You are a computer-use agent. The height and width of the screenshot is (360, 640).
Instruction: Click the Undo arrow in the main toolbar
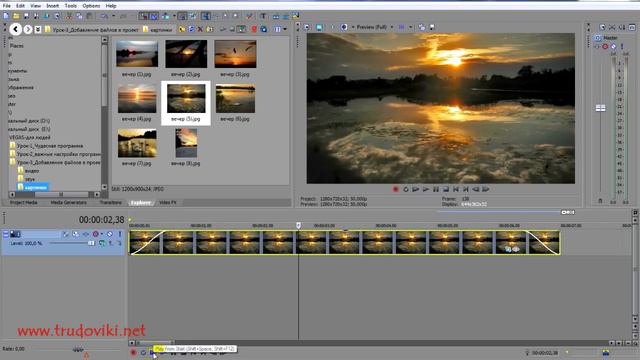tap(104, 16)
